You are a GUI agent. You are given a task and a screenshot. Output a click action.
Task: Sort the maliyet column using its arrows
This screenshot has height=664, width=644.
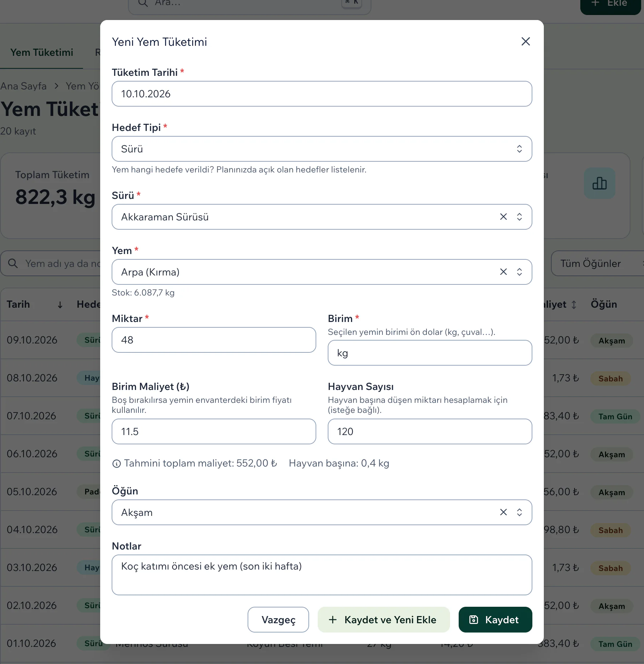[x=574, y=304]
